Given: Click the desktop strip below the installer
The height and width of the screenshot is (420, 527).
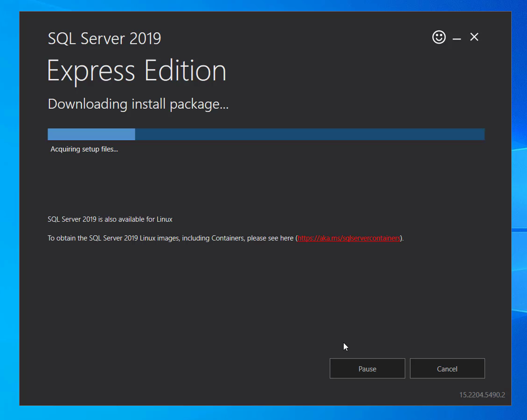Looking at the screenshot, I should 261,413.
